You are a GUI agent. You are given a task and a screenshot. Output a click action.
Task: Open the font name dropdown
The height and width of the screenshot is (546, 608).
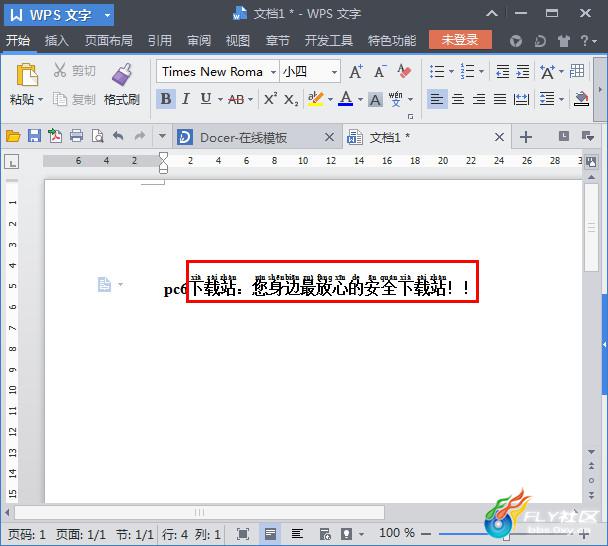pos(273,72)
